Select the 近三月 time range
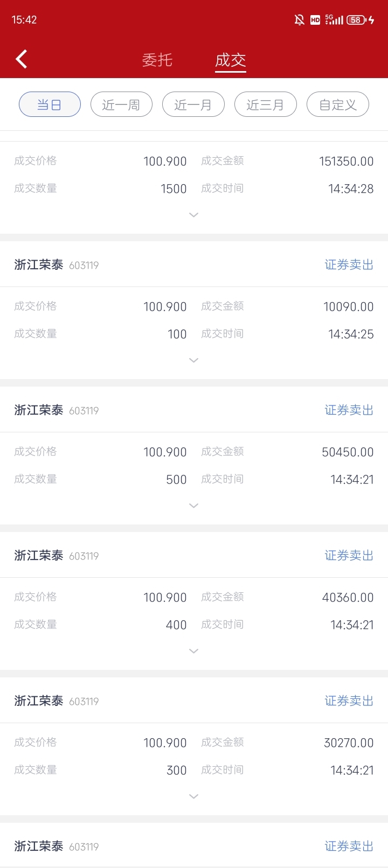This screenshot has height=868, width=388. coord(265,104)
